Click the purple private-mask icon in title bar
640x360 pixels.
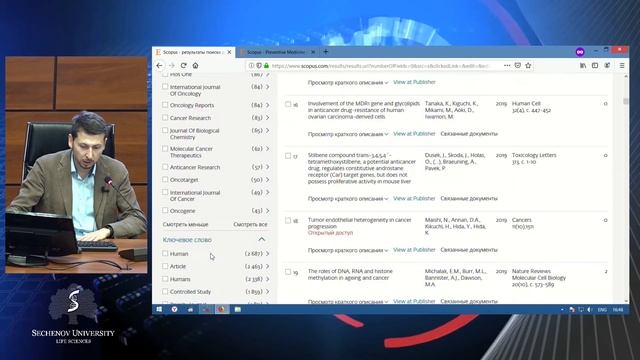tap(580, 52)
